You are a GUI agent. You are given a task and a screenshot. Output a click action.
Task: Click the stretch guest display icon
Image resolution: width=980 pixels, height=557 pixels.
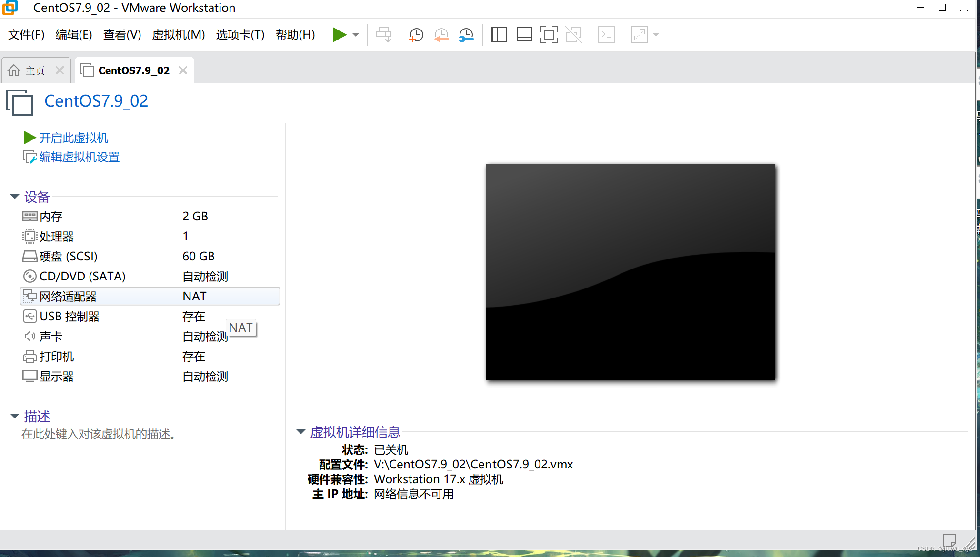[639, 35]
